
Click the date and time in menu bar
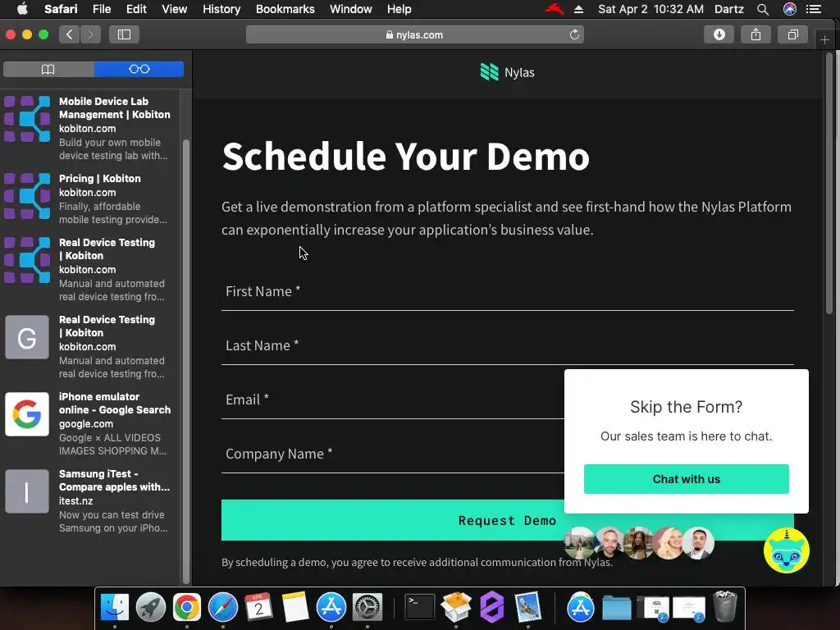click(x=651, y=9)
